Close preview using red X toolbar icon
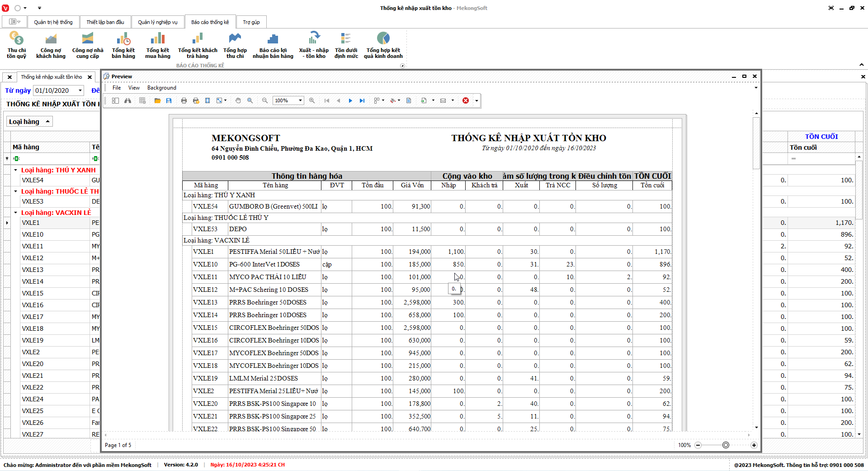This screenshot has height=471, width=868. 466,100
